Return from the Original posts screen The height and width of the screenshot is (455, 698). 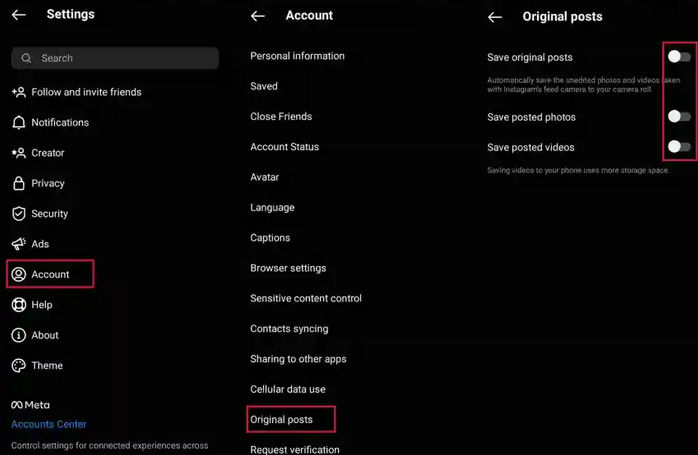coord(495,17)
